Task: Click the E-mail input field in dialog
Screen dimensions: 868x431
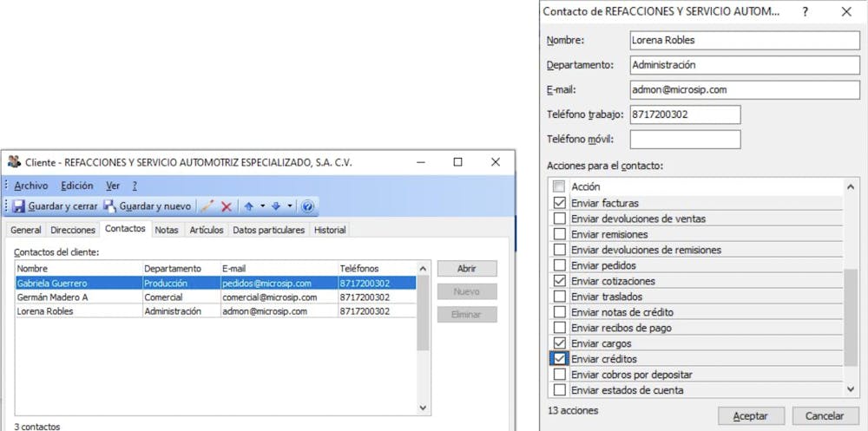Action: (x=745, y=89)
